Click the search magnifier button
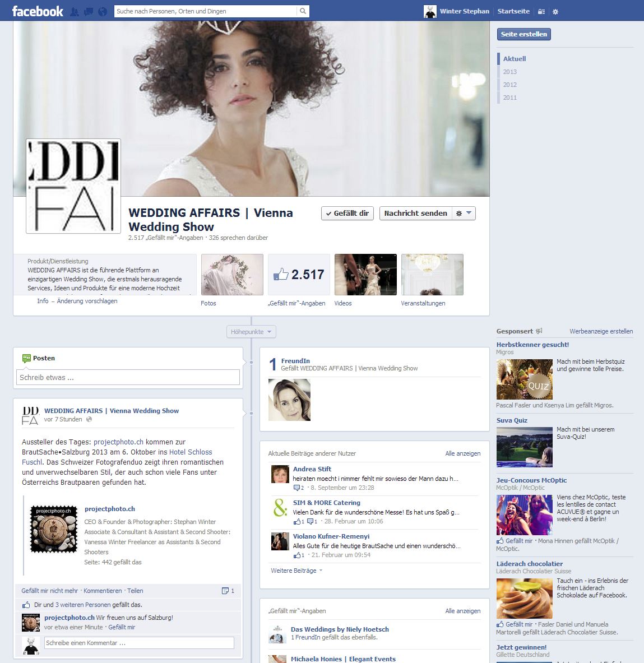This screenshot has height=663, width=644. [x=303, y=11]
